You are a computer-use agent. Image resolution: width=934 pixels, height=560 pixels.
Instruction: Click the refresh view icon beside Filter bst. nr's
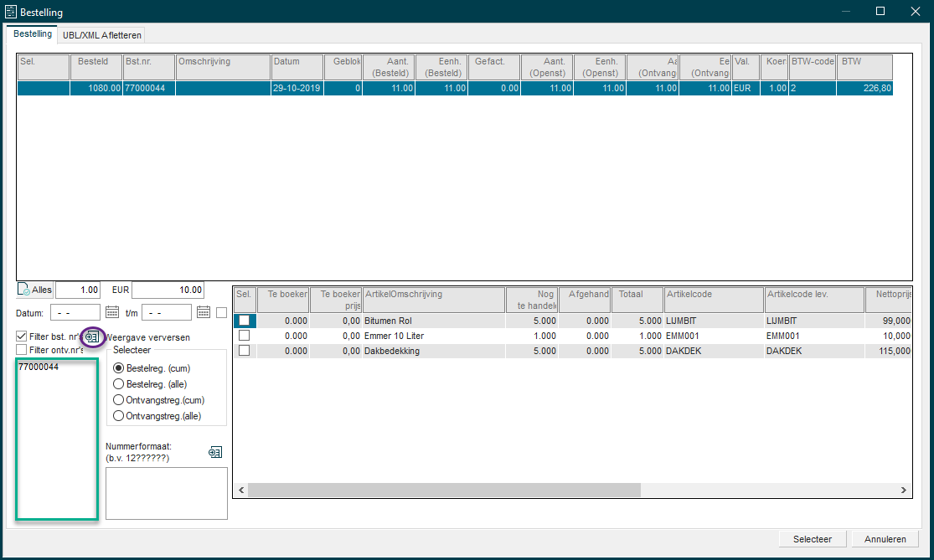(x=92, y=337)
